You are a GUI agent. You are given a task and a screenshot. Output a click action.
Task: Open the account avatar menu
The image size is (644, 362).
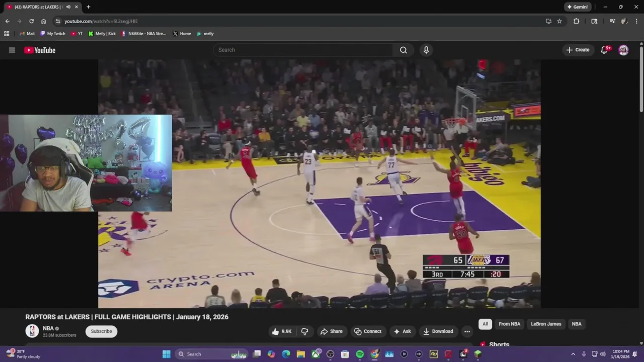click(x=623, y=50)
